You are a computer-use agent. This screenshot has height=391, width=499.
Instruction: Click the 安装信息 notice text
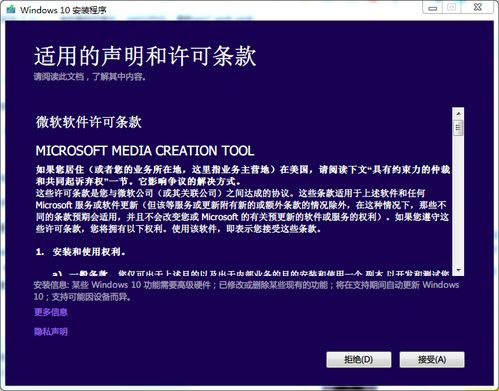(x=246, y=290)
